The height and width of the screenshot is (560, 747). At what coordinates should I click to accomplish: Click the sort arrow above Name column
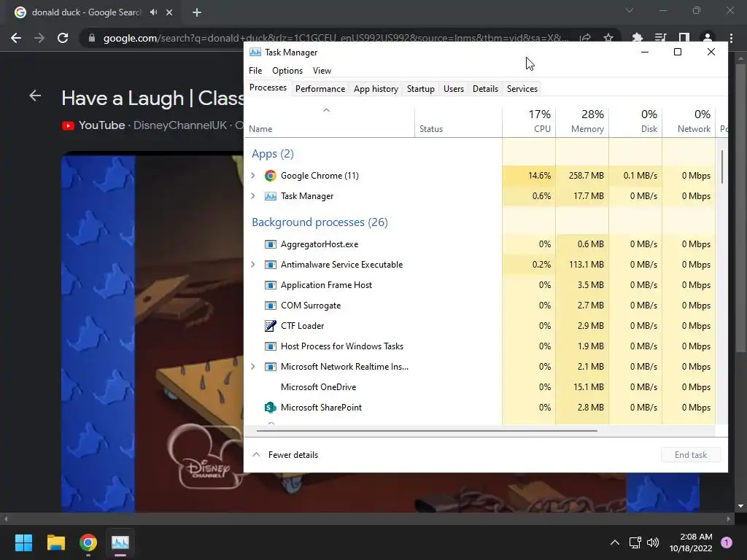pos(326,111)
